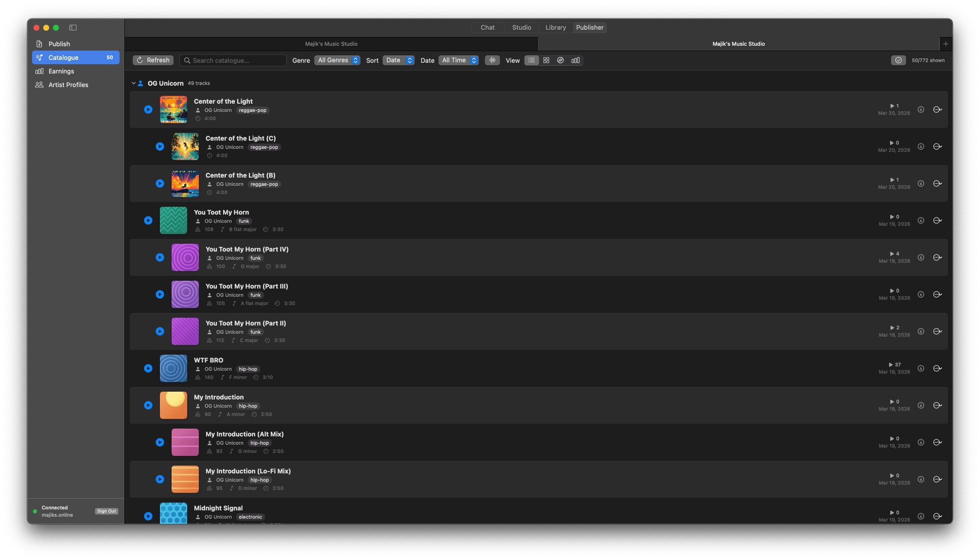Play My Introduction
This screenshot has height=560, width=980.
point(148,405)
